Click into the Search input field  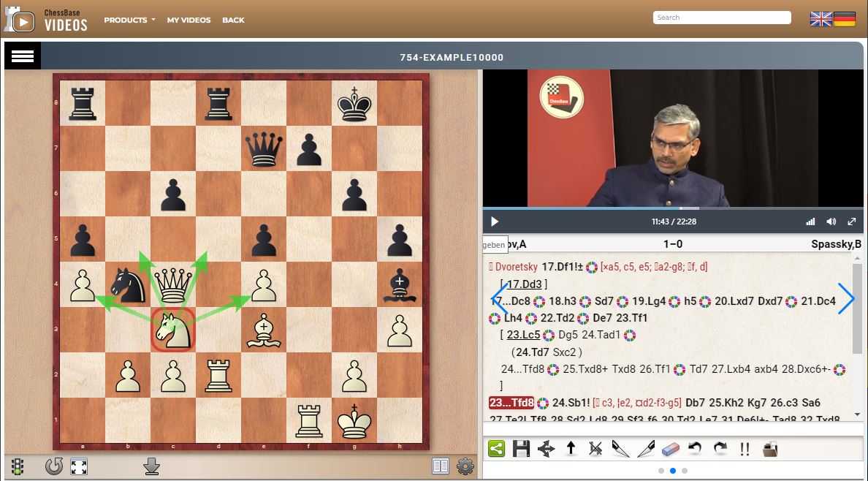click(721, 18)
